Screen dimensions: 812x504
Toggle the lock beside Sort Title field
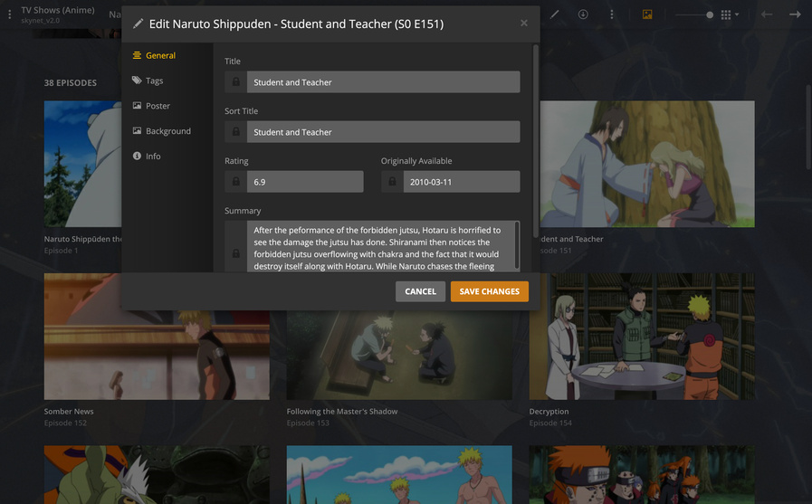click(x=235, y=132)
